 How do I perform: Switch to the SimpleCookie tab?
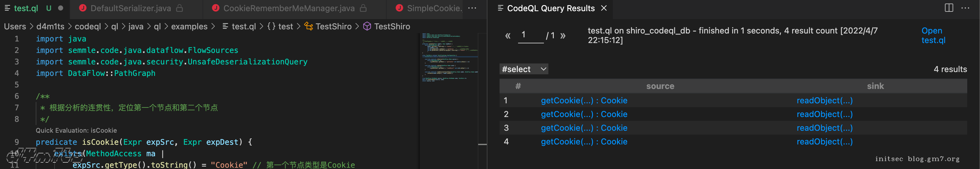(434, 8)
